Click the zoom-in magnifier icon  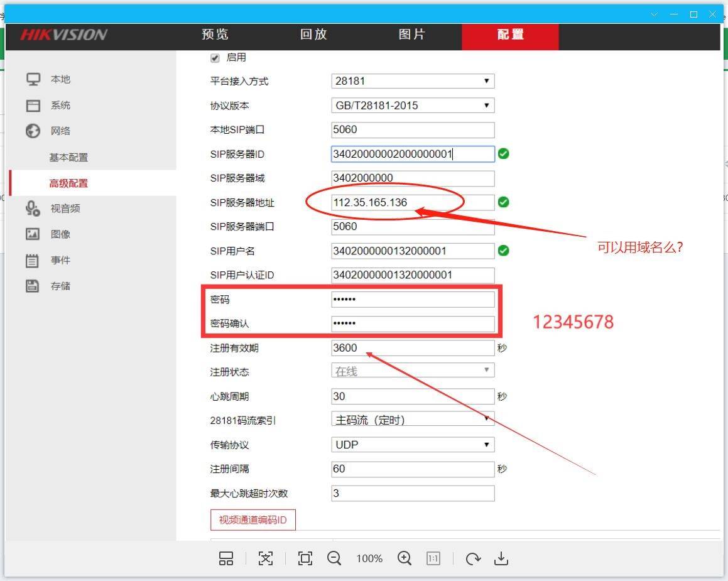point(405,558)
